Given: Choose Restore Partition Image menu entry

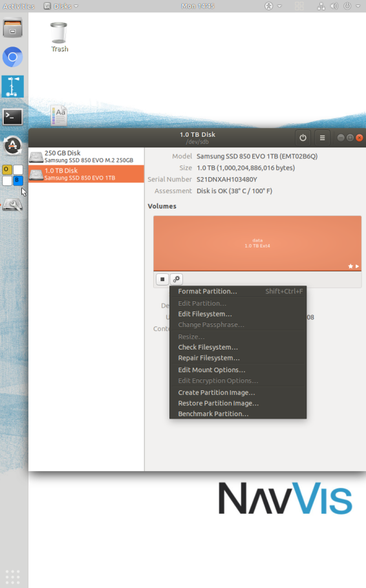Looking at the screenshot, I should coord(238,403).
